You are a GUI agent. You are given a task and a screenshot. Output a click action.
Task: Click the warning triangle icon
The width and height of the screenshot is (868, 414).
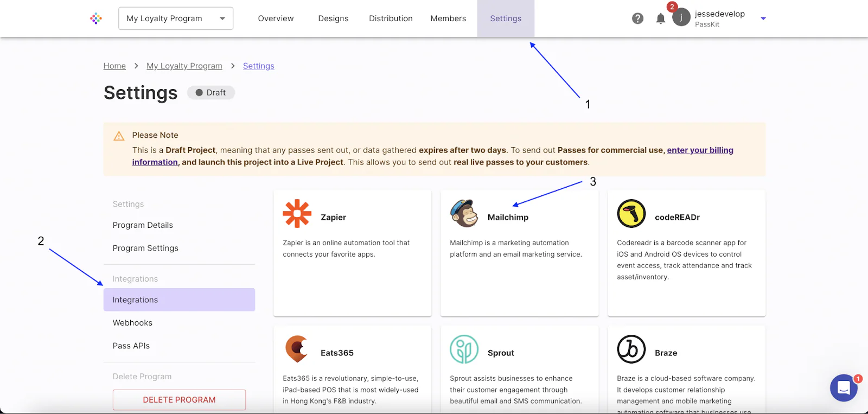pos(119,136)
